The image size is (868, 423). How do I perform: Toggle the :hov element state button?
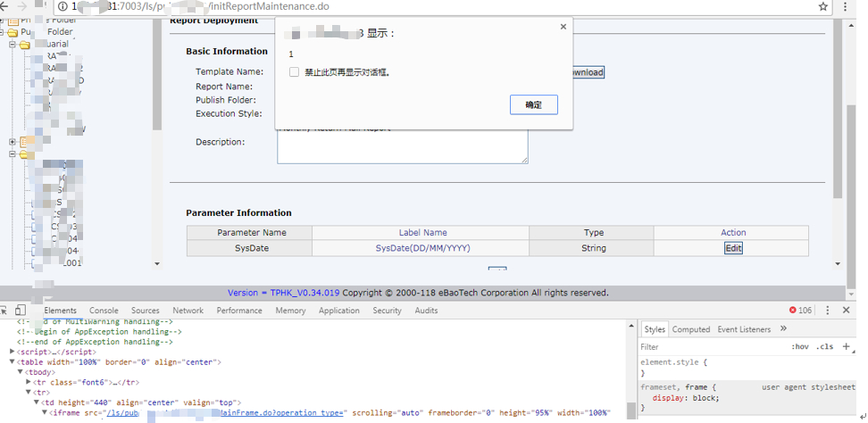(x=800, y=346)
